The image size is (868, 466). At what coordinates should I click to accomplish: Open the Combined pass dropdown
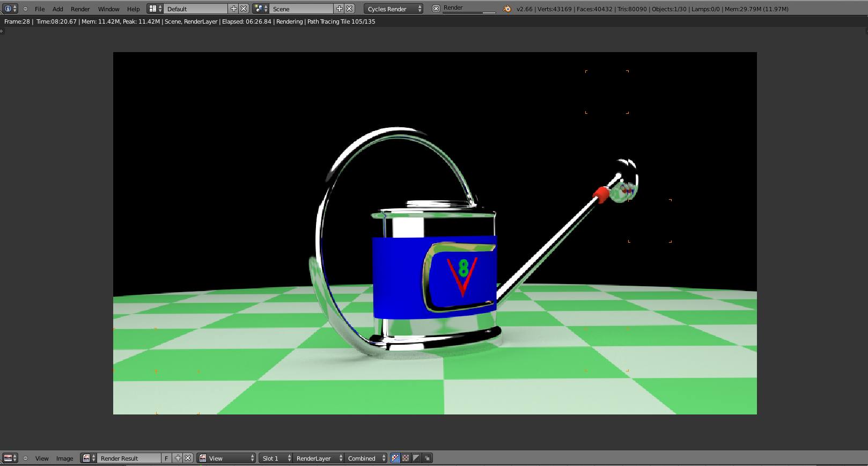click(366, 458)
